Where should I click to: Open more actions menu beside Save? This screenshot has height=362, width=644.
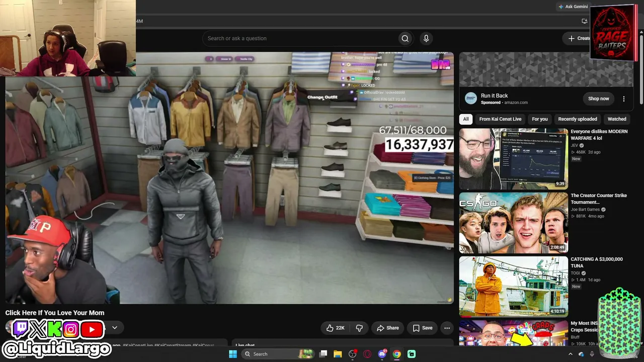click(447, 328)
